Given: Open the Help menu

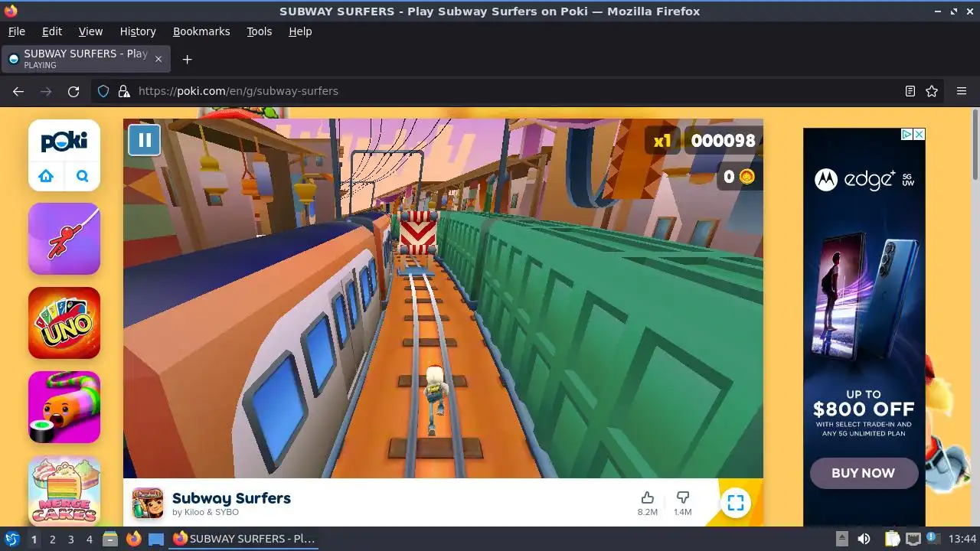Looking at the screenshot, I should (x=300, y=31).
